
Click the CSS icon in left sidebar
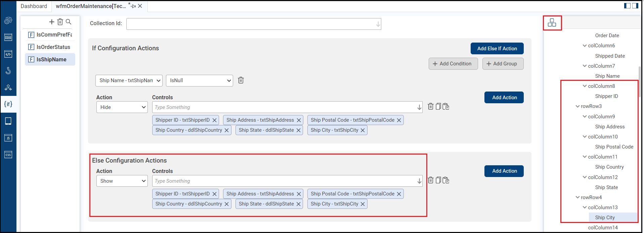pyautogui.click(x=8, y=155)
